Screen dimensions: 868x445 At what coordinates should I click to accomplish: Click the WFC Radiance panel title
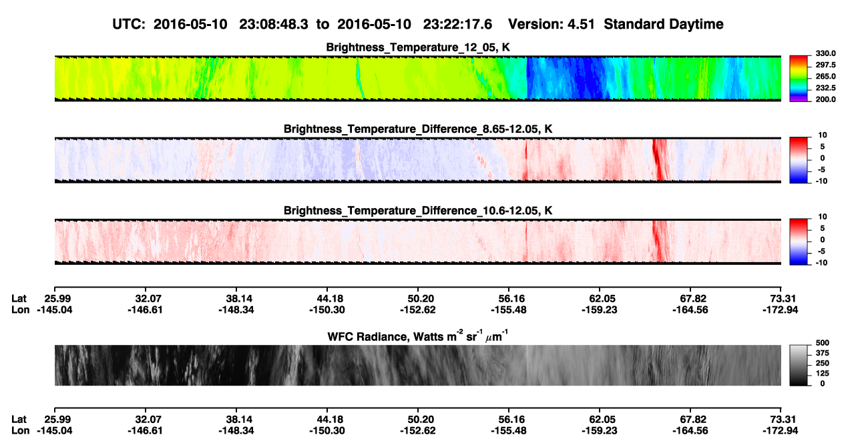tap(418, 336)
